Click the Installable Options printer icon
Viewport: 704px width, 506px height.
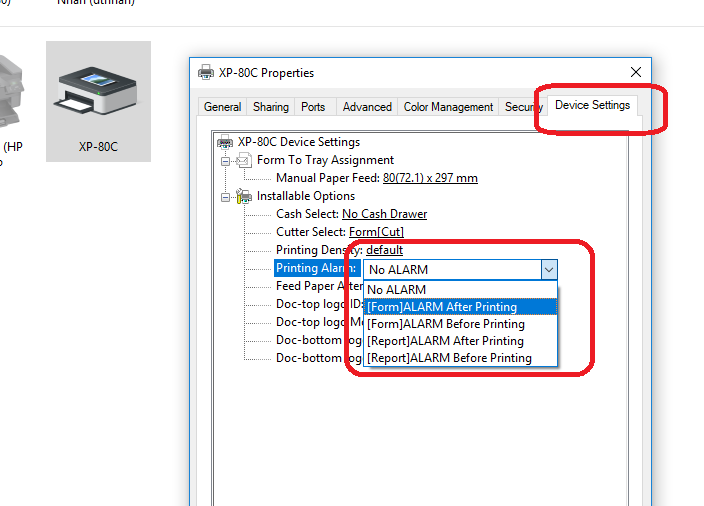(244, 196)
